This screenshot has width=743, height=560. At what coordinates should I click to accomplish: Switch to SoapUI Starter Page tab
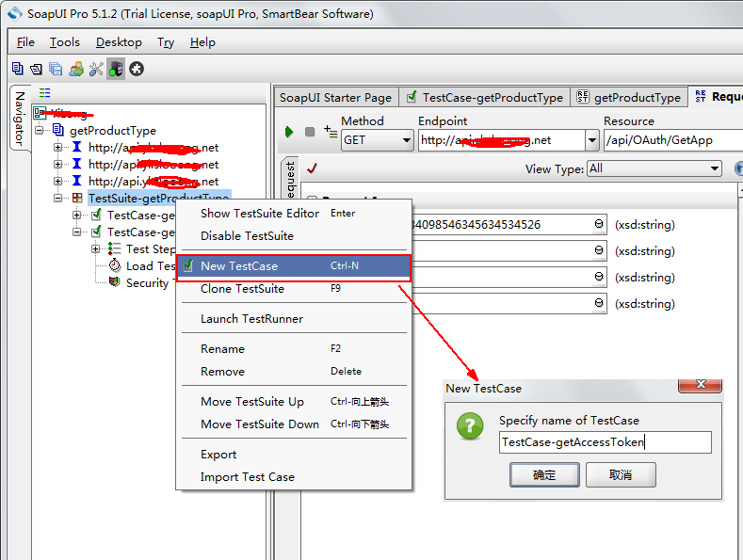336,98
